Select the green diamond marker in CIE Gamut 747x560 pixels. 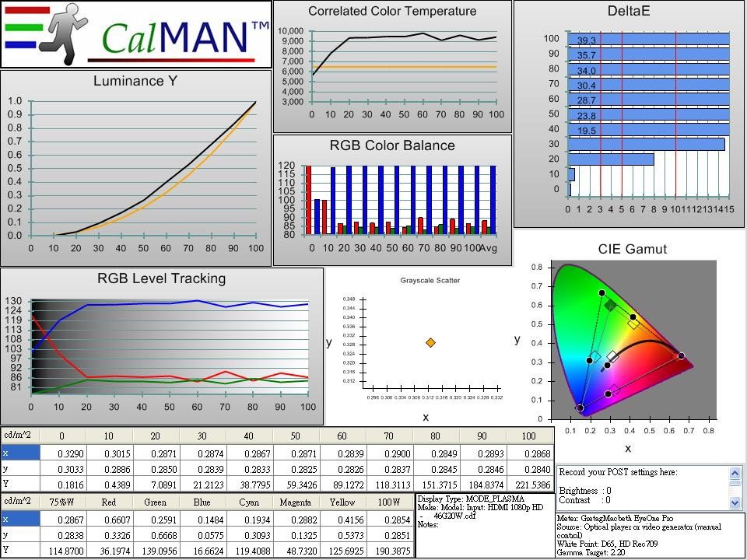(611, 306)
